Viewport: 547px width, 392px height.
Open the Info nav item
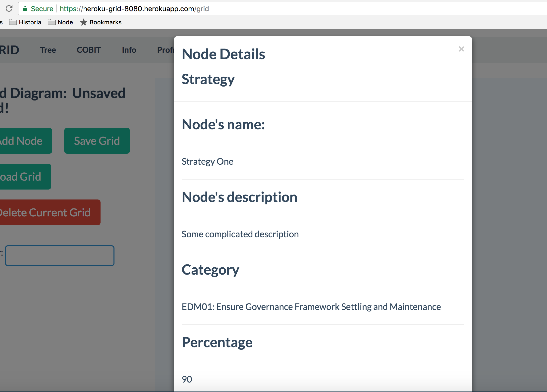coord(129,50)
